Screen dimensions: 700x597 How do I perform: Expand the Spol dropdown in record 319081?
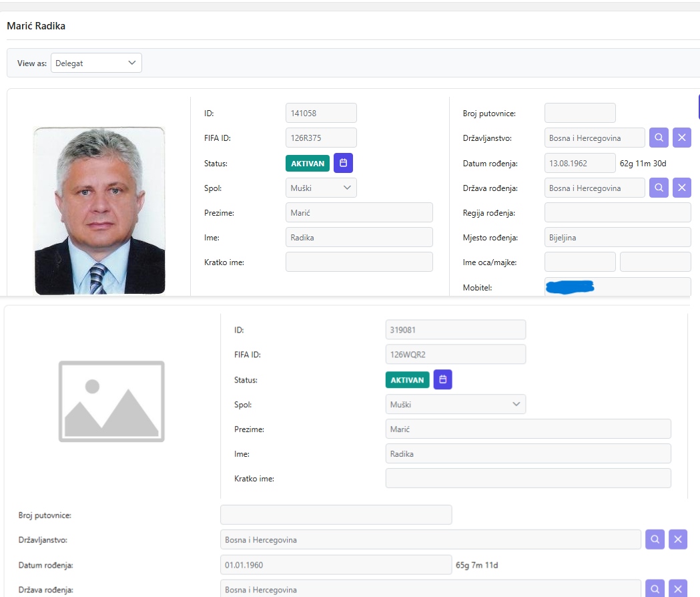(x=456, y=405)
